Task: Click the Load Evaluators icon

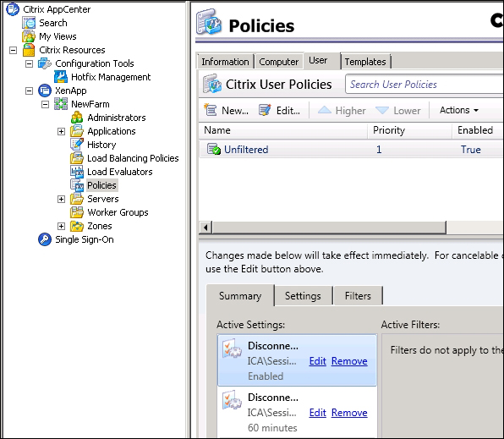Action: [x=77, y=172]
